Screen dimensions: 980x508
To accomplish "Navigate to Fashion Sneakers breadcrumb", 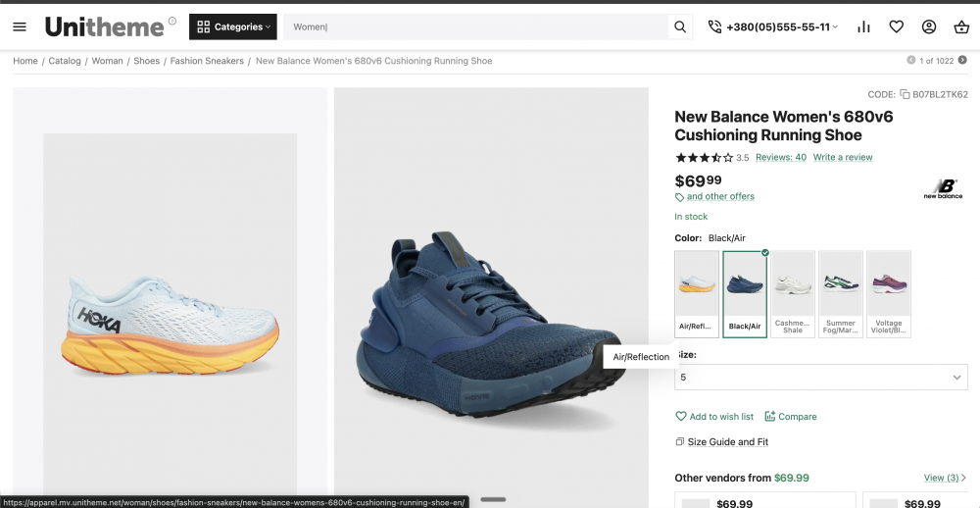I will coord(207,61).
